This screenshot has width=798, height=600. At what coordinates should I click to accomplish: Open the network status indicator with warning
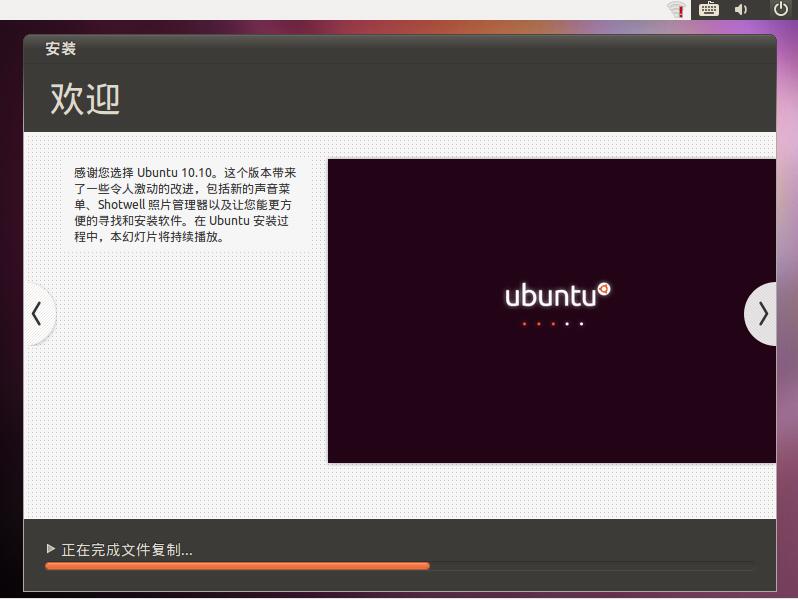[676, 9]
